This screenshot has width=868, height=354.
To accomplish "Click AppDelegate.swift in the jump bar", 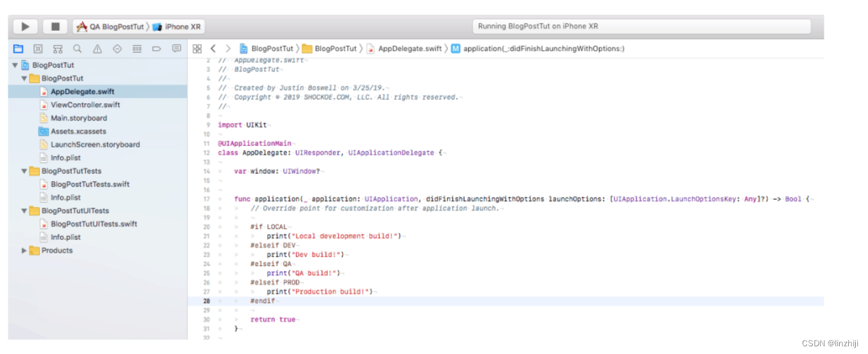I will [x=404, y=49].
